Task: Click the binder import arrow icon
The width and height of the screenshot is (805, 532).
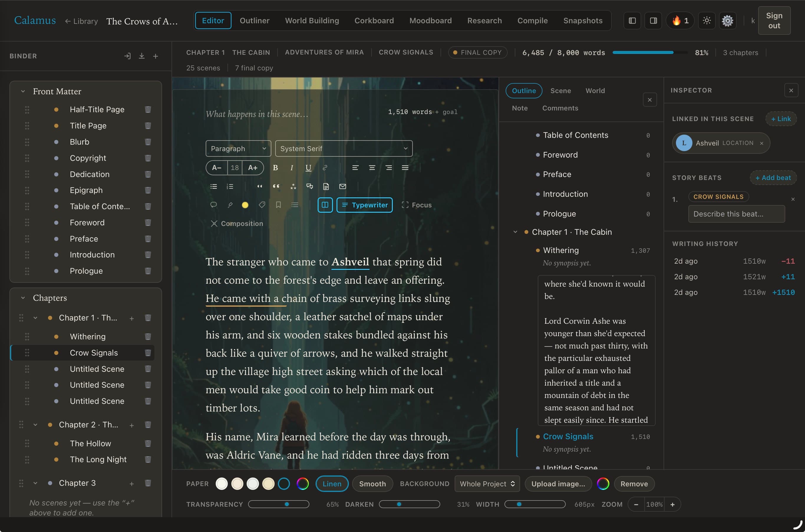Action: [x=127, y=56]
